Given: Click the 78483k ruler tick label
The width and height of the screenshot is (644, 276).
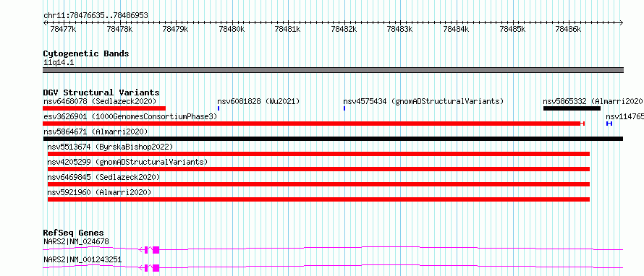Looking at the screenshot, I should [x=400, y=29].
